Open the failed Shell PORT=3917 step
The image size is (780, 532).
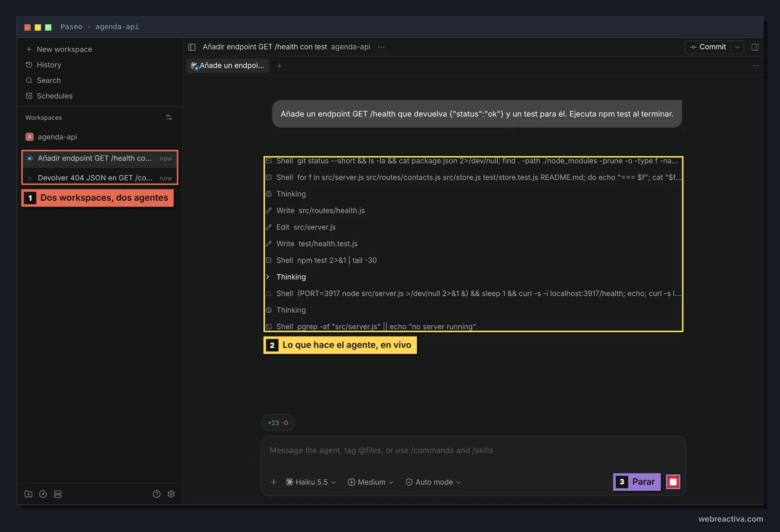(473, 293)
